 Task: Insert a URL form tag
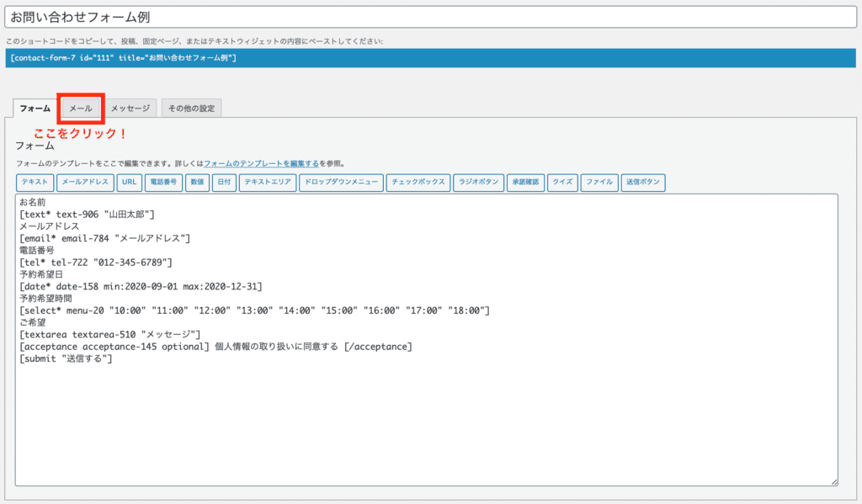[x=128, y=182]
